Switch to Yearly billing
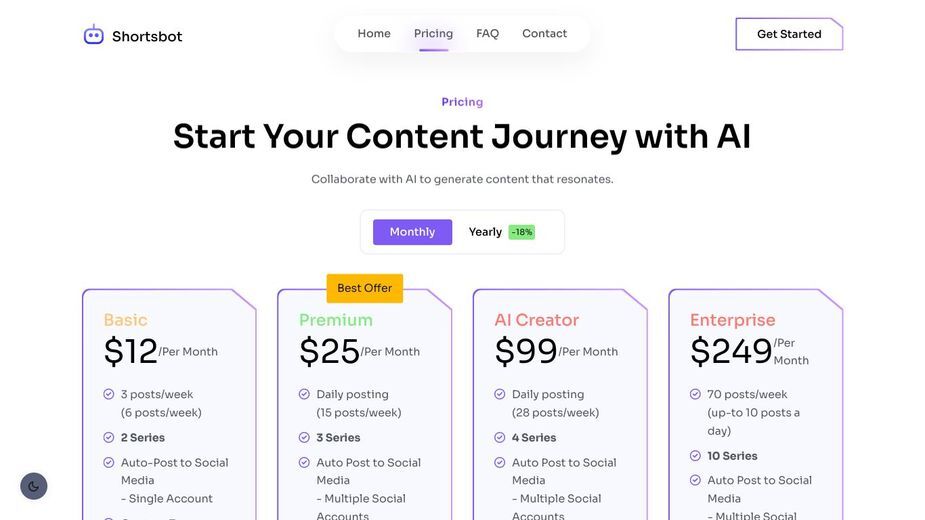This screenshot has height=520, width=925. [x=485, y=232]
